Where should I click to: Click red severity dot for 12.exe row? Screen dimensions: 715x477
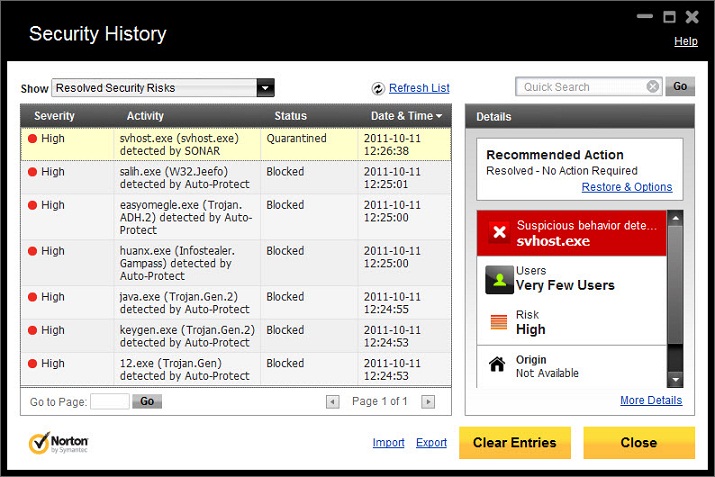pyautogui.click(x=32, y=363)
